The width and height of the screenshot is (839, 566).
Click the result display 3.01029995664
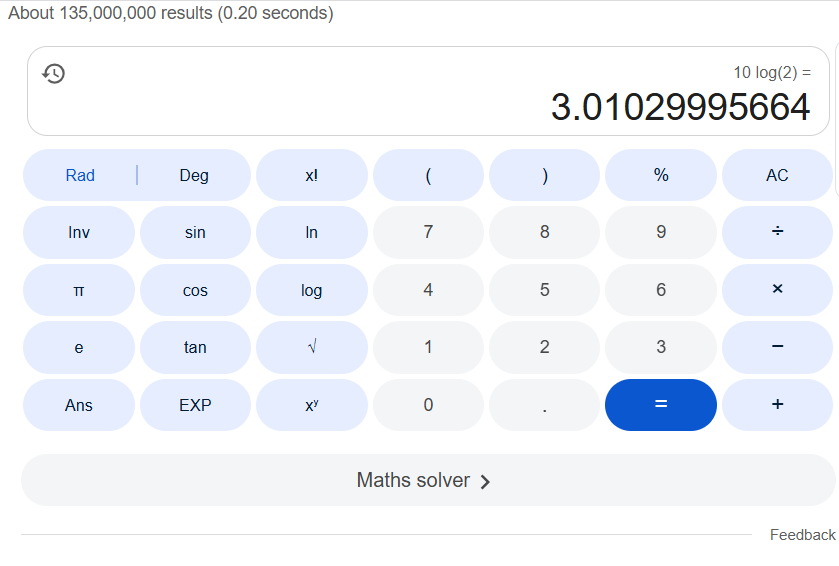(x=680, y=107)
